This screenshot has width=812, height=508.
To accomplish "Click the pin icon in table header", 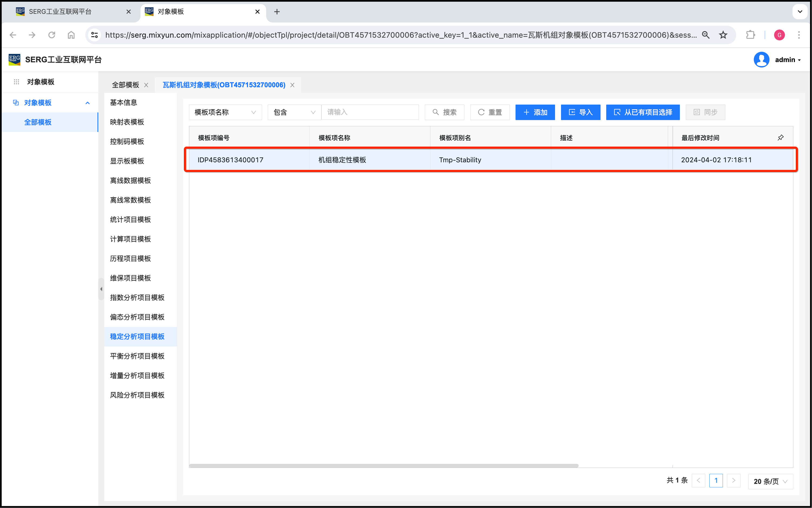I will pos(780,138).
